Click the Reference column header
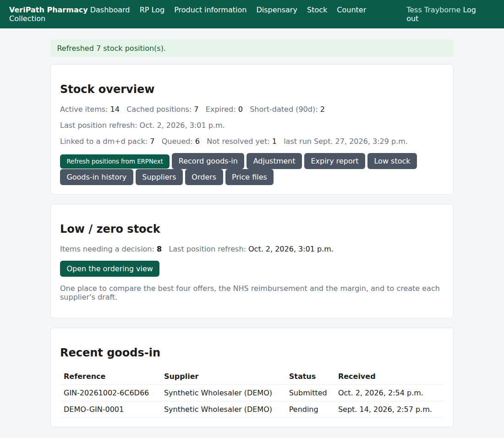Viewport: 504px width, 438px height. (x=85, y=376)
